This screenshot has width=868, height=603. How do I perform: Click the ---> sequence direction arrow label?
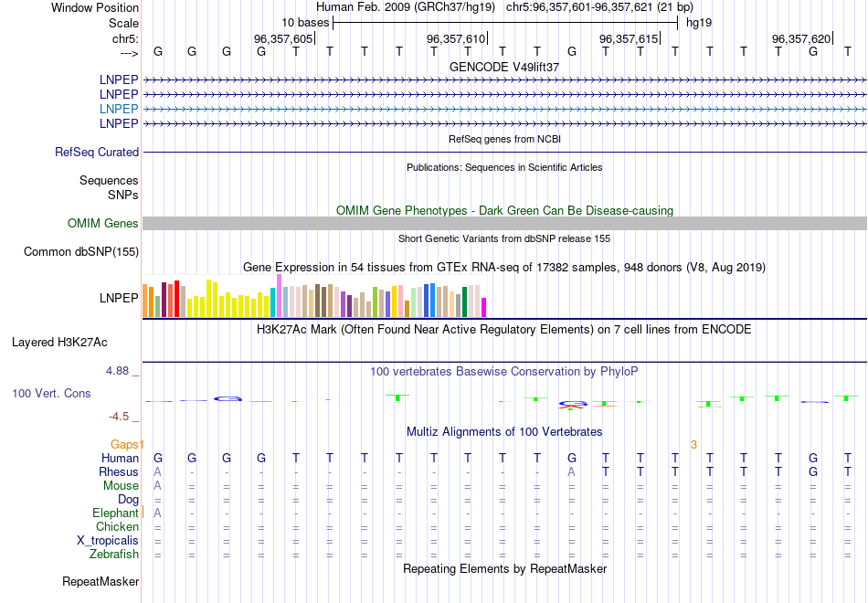tap(129, 53)
